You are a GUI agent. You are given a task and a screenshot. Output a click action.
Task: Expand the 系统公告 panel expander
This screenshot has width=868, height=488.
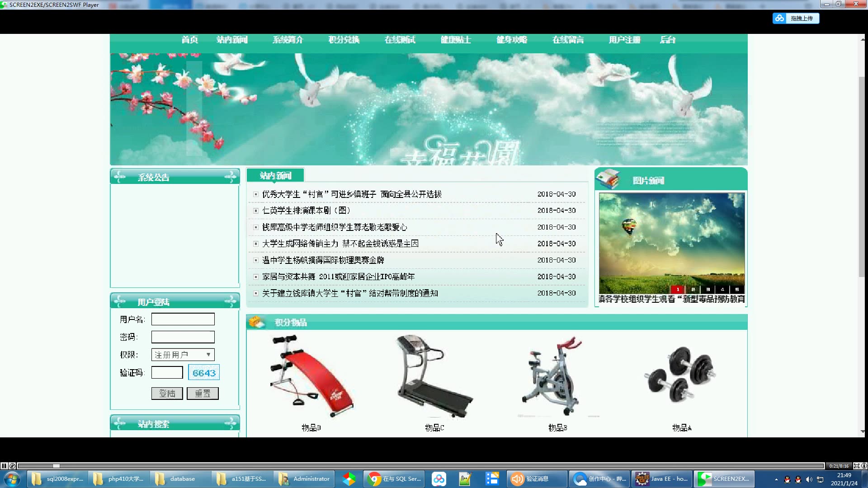[x=231, y=176]
